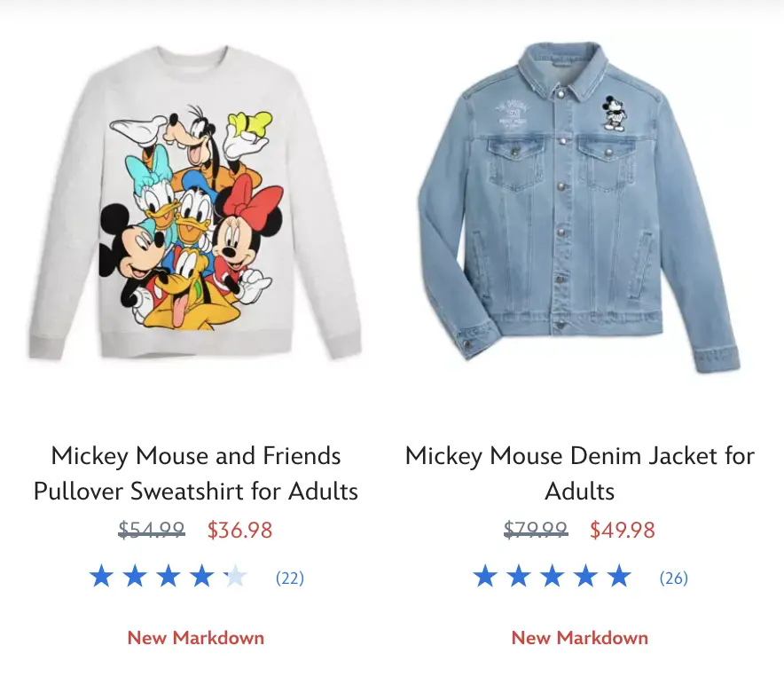Select the sweatshirt sale price $36.98
Screen dimensions: 784x685
(240, 530)
